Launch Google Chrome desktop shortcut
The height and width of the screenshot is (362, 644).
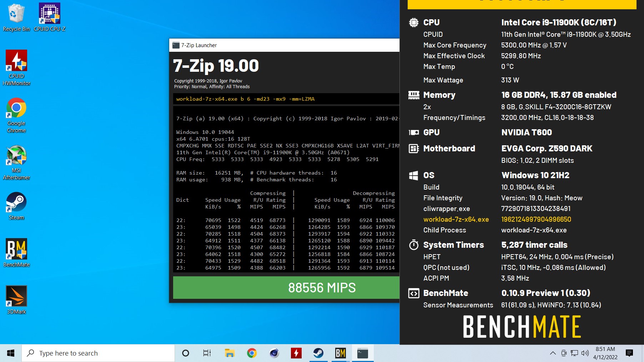click(x=16, y=115)
